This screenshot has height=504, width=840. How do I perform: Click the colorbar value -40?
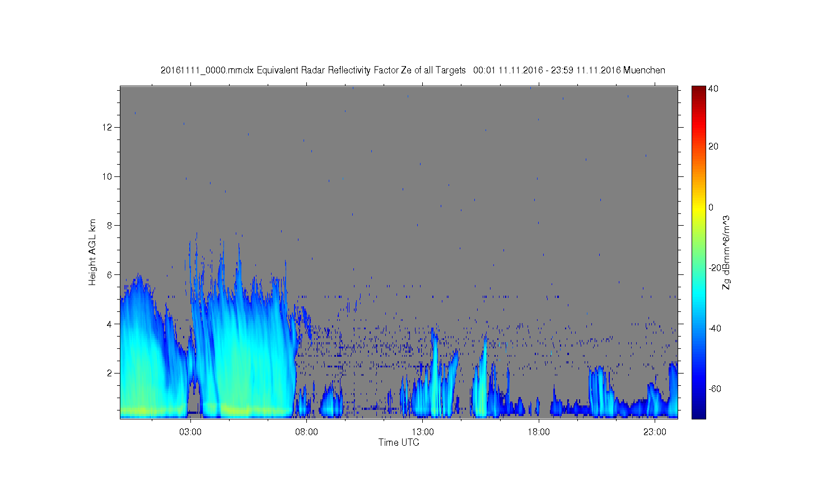point(715,328)
